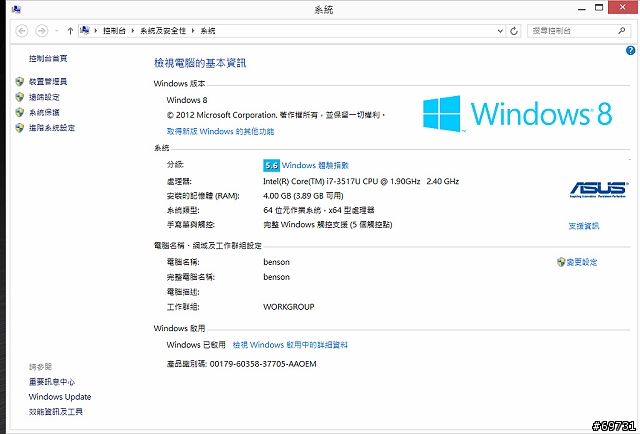640x434 pixels.
Task: Open Help with the question mark icon
Action: click(x=630, y=50)
